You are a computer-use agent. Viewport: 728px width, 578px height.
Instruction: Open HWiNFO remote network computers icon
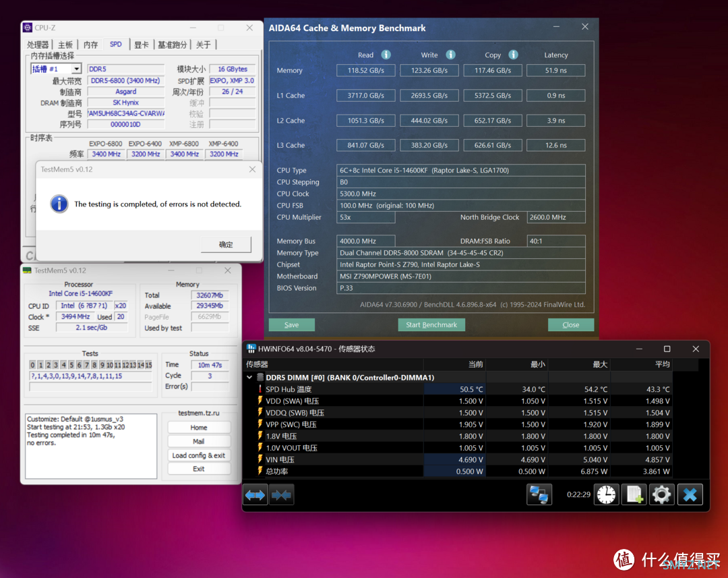(539, 494)
